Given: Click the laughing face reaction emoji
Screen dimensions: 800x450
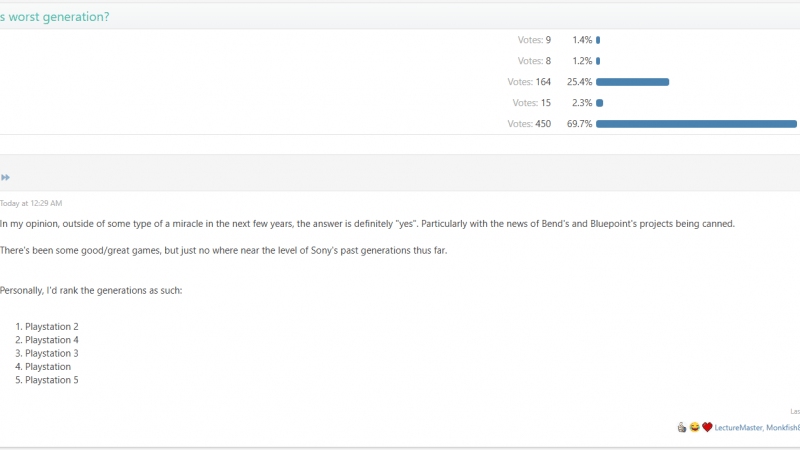Looking at the screenshot, I should (x=694, y=428).
